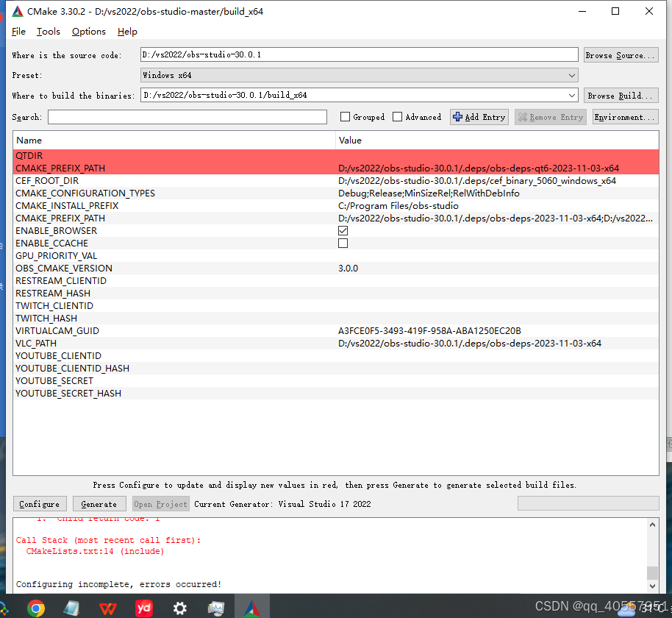Toggle the Advanced checkbox
This screenshot has width=672, height=618.
(x=397, y=117)
